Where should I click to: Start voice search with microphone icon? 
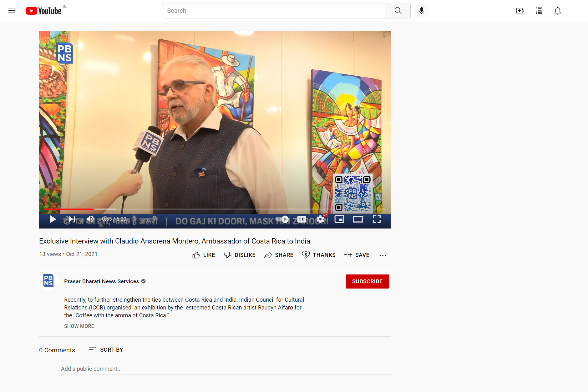click(x=421, y=11)
